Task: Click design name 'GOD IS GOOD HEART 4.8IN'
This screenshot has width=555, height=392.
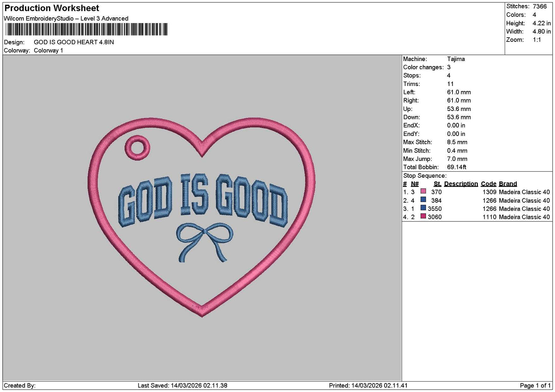Action: (x=74, y=42)
